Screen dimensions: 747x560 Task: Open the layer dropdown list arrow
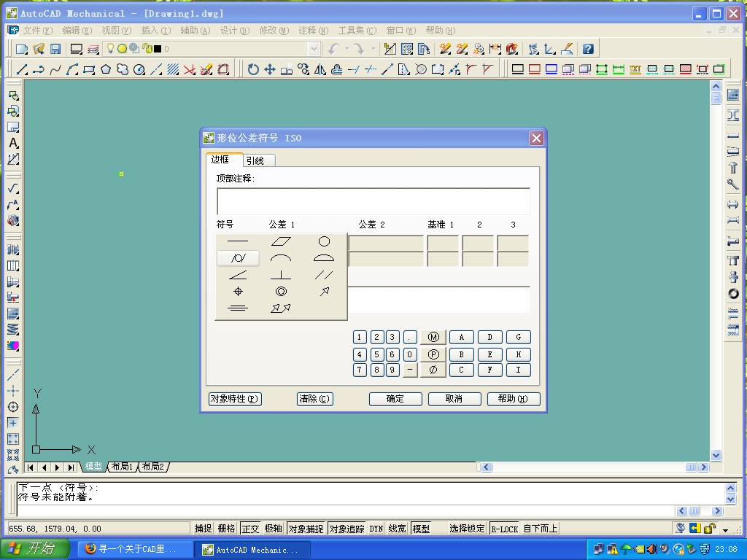pyautogui.click(x=314, y=49)
